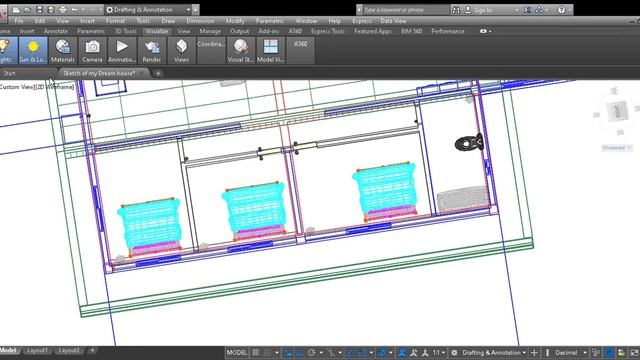The height and width of the screenshot is (360, 640).
Task: Select the toilet block in drawing
Action: tap(469, 143)
